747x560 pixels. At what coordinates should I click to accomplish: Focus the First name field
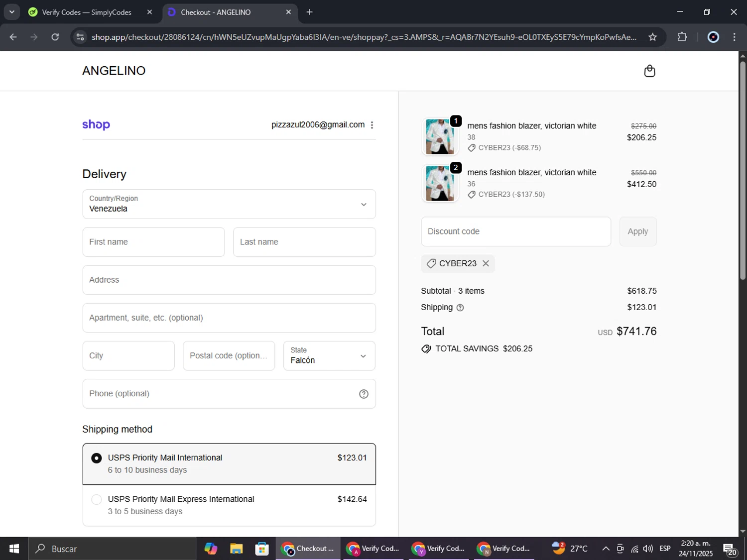[x=153, y=242]
